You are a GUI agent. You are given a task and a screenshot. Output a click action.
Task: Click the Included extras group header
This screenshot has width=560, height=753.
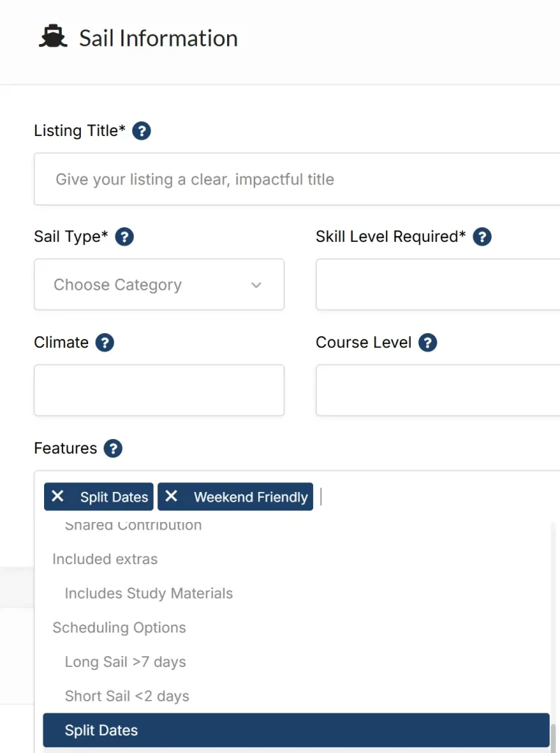pos(104,559)
